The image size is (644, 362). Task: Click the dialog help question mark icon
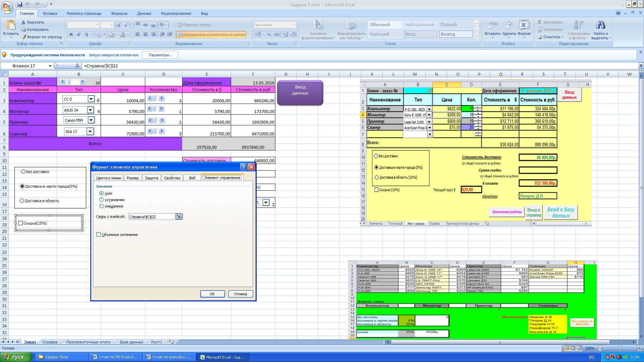[244, 167]
